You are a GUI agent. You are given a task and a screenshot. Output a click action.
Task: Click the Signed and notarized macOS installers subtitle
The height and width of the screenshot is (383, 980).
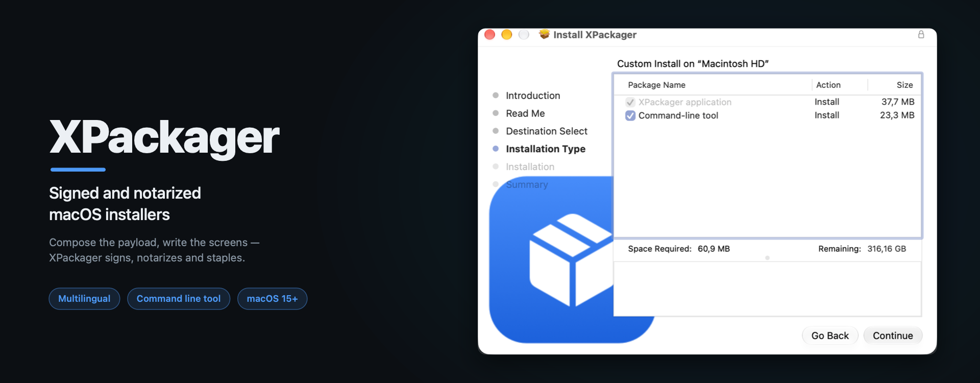click(x=125, y=204)
